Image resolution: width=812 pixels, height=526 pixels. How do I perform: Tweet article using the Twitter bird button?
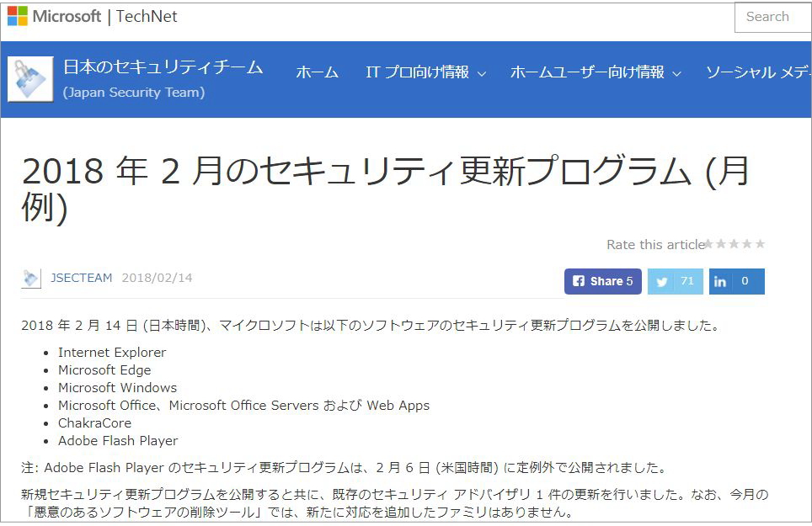662,281
